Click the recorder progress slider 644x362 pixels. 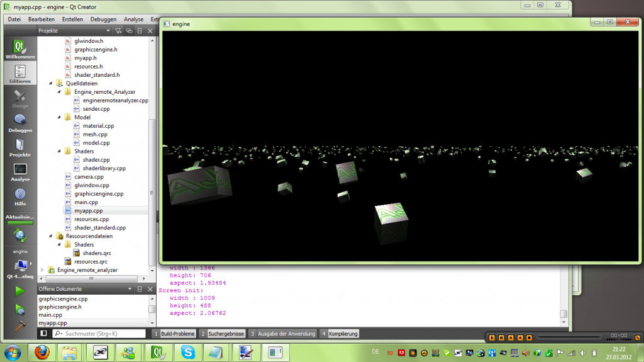569,337
